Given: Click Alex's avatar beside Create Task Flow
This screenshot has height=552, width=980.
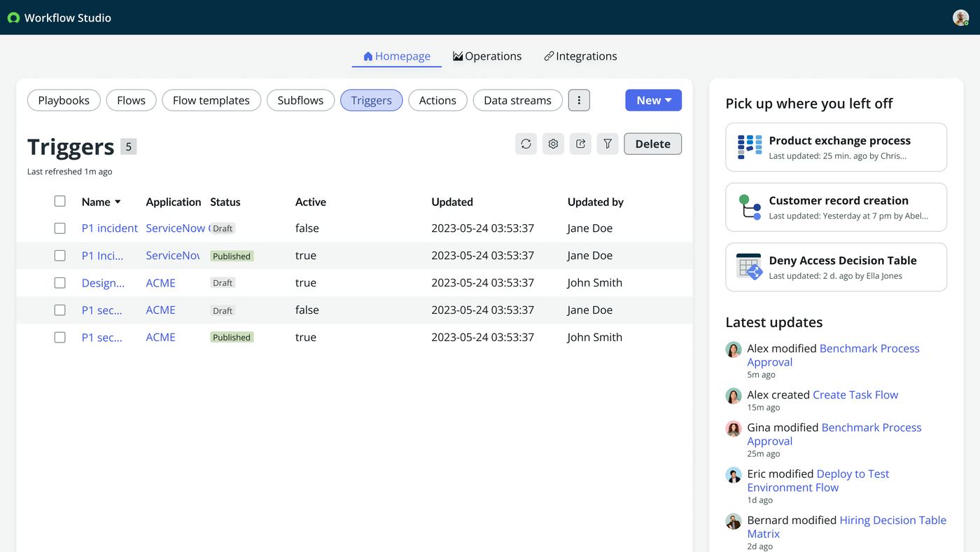Looking at the screenshot, I should click(x=734, y=396).
